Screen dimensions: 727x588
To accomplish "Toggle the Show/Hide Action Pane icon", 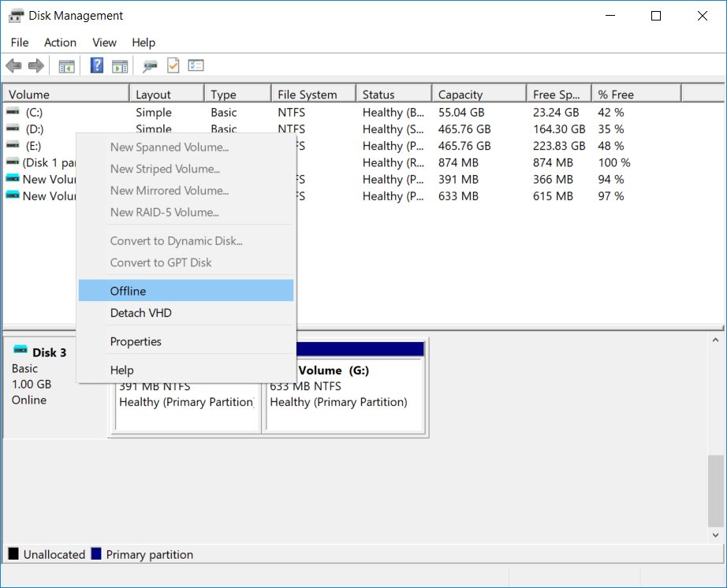I will coord(120,65).
